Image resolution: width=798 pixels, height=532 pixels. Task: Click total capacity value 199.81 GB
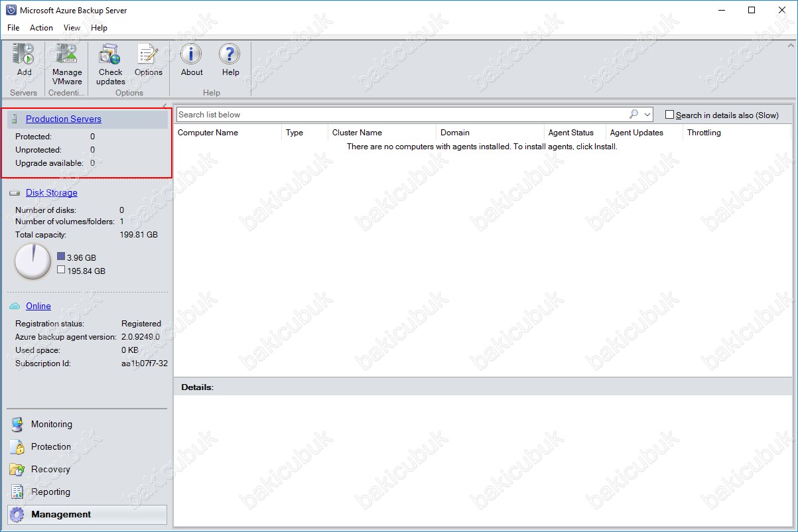(x=139, y=235)
